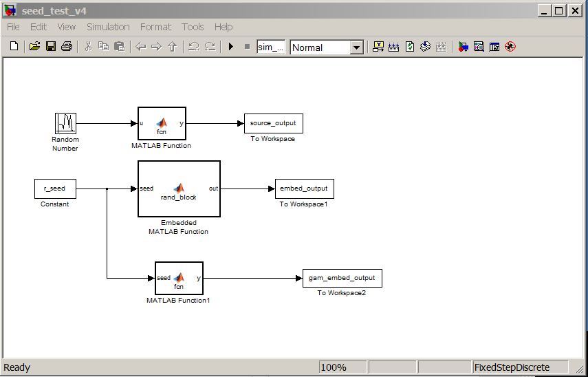This screenshot has height=377, width=588.
Task: Click the simulation stop time field
Action: [x=271, y=47]
